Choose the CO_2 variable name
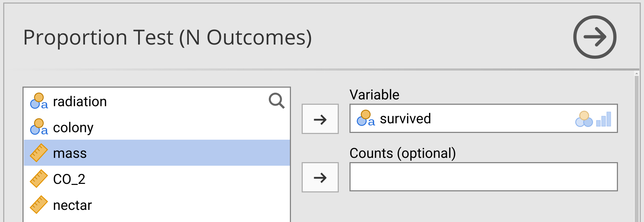This screenshot has height=222, width=644. click(69, 179)
